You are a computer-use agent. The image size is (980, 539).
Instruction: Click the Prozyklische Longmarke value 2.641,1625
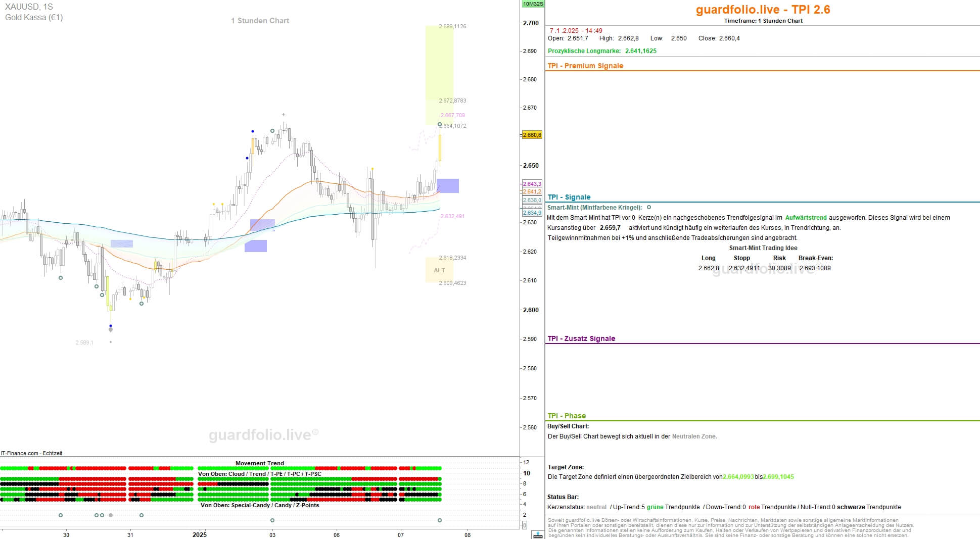[641, 51]
